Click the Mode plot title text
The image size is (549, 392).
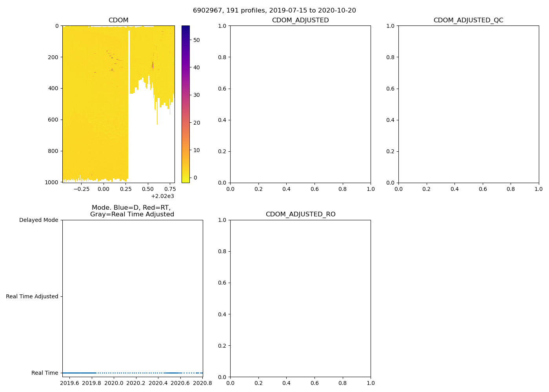(x=132, y=211)
